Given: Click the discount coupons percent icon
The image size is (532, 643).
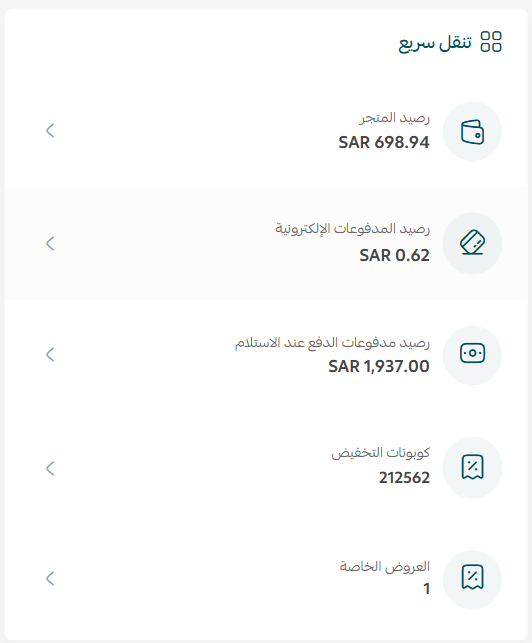Looking at the screenshot, I should [x=472, y=467].
